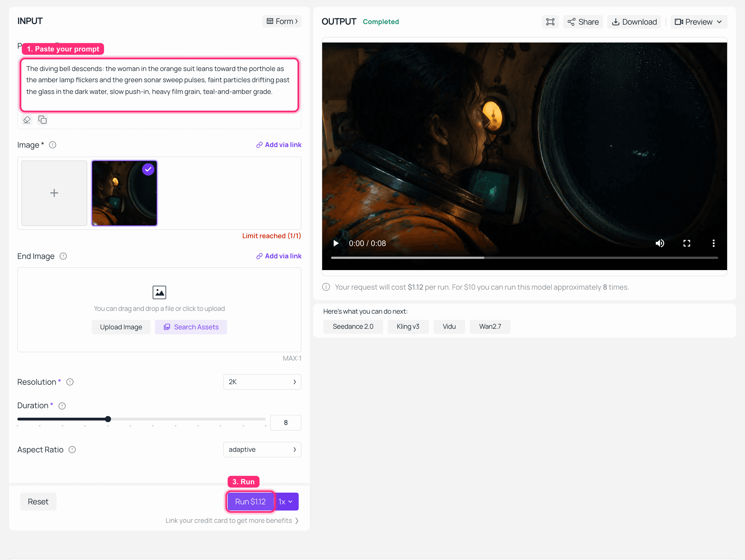This screenshot has width=745, height=560.
Task: Click the Limit reached (1/1) text
Action: tap(272, 236)
